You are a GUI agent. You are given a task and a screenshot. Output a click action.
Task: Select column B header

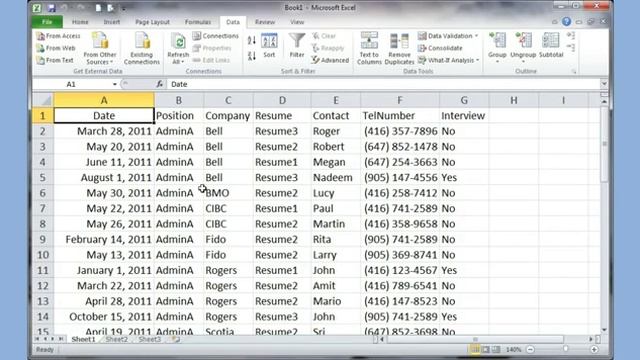(179, 100)
